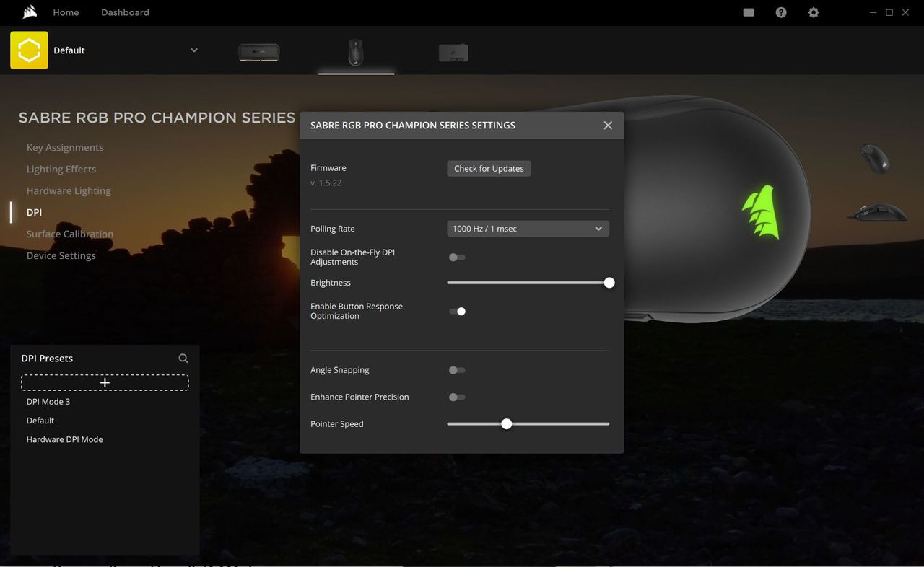Click the yellow Default profile icon
Viewport: 924px width, 567px height.
[29, 50]
